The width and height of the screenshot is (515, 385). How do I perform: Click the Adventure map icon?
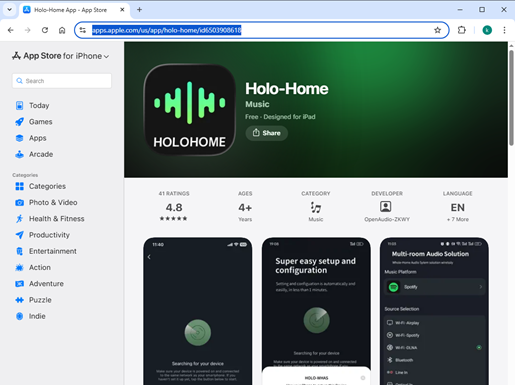coord(20,284)
